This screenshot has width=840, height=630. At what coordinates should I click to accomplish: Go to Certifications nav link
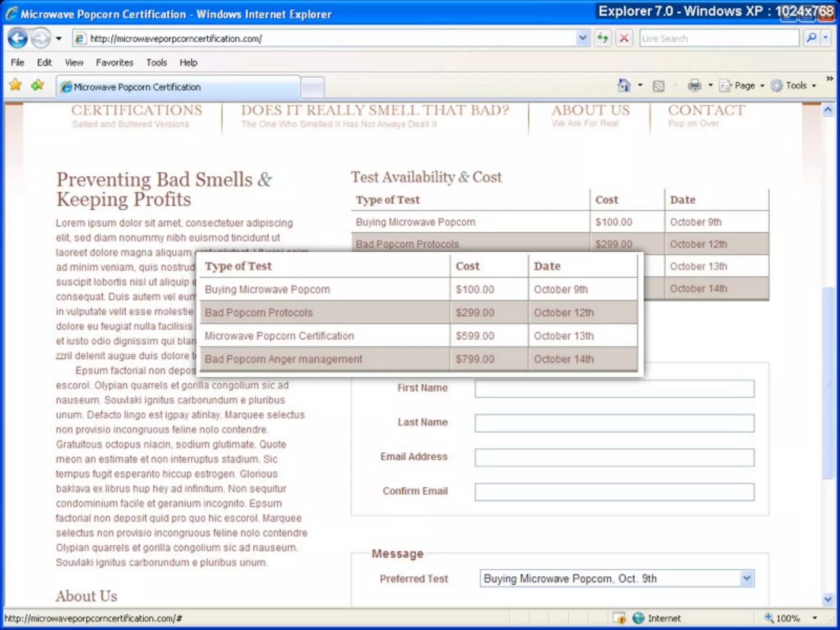[137, 111]
